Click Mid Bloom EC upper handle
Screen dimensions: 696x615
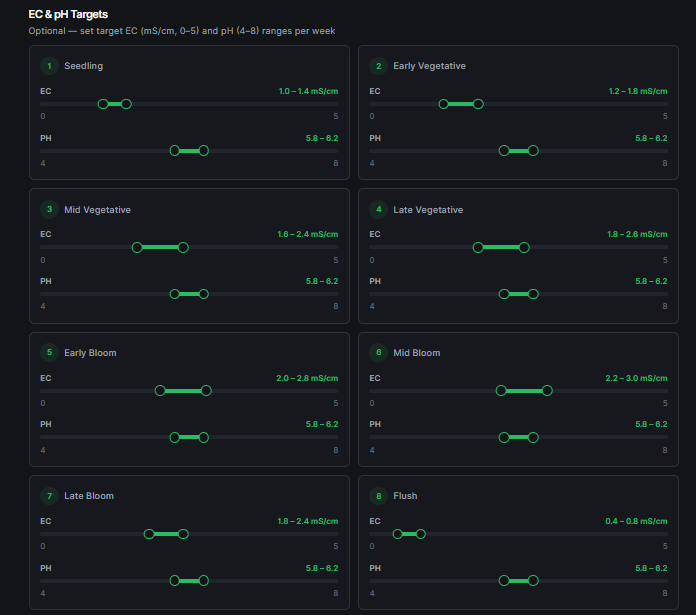point(547,390)
